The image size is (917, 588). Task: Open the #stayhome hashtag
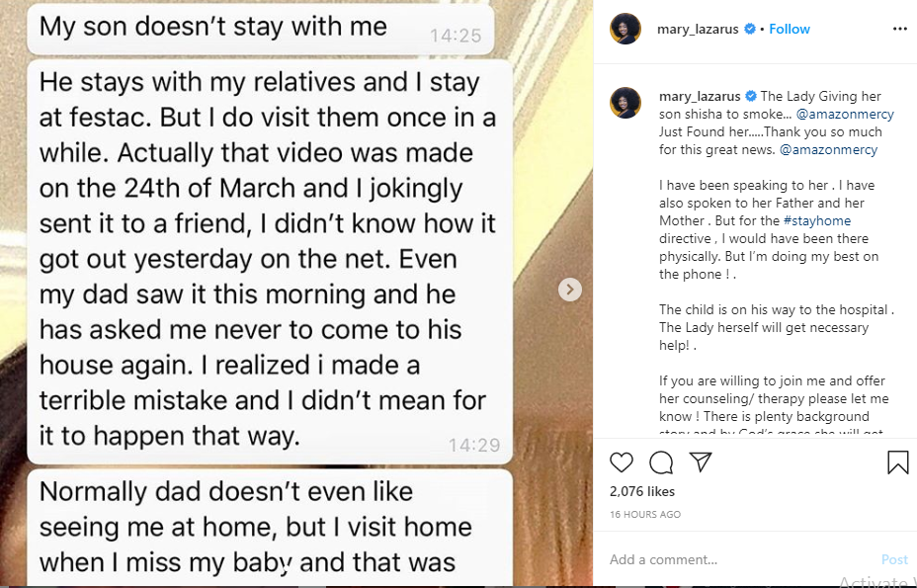click(x=817, y=220)
